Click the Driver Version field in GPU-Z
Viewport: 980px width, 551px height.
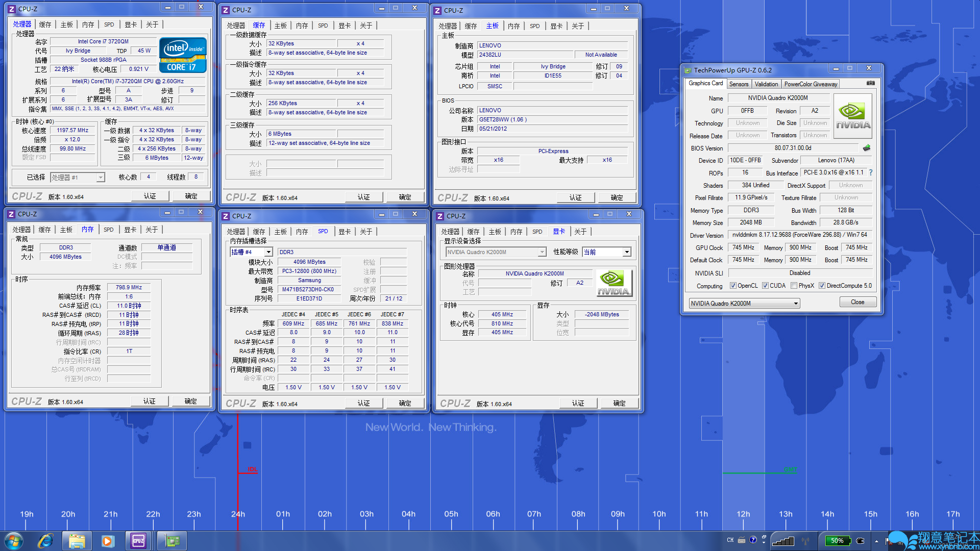(x=799, y=235)
